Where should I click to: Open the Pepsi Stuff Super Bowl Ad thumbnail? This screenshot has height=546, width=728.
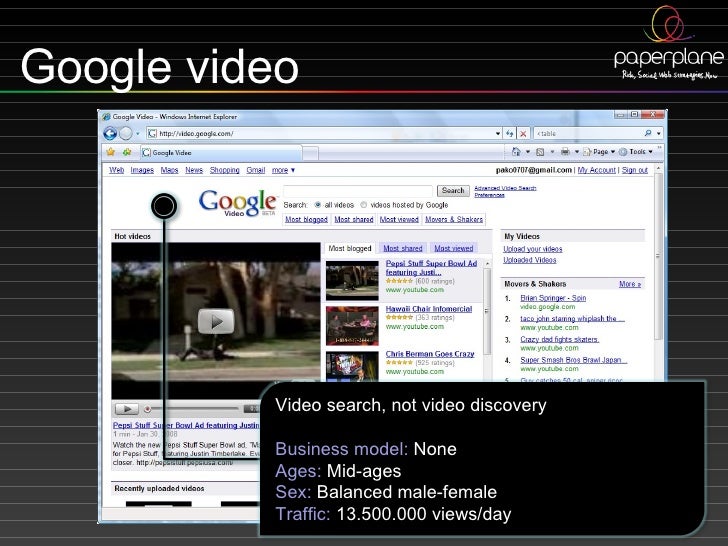click(x=352, y=280)
